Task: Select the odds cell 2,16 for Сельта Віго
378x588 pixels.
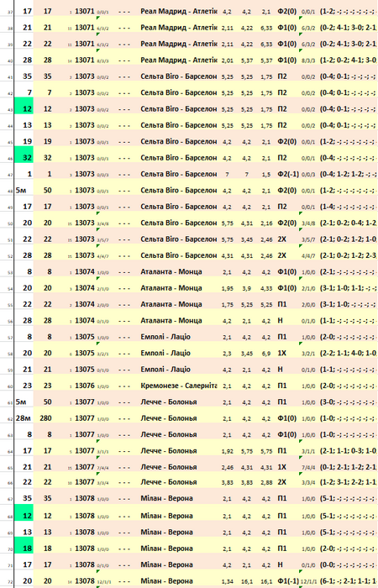Action: coord(266,223)
